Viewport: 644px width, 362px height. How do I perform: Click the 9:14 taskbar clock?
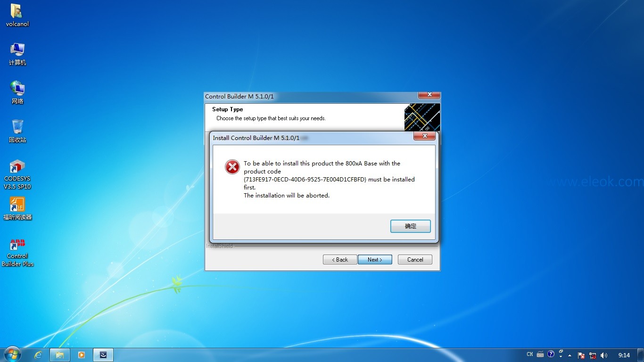coord(624,355)
